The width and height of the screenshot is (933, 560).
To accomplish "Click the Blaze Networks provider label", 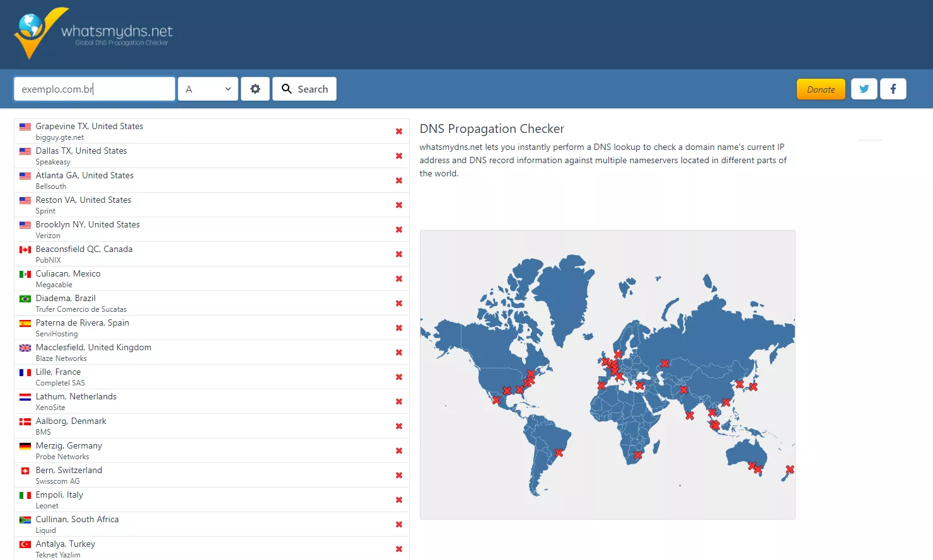I will pyautogui.click(x=61, y=358).
